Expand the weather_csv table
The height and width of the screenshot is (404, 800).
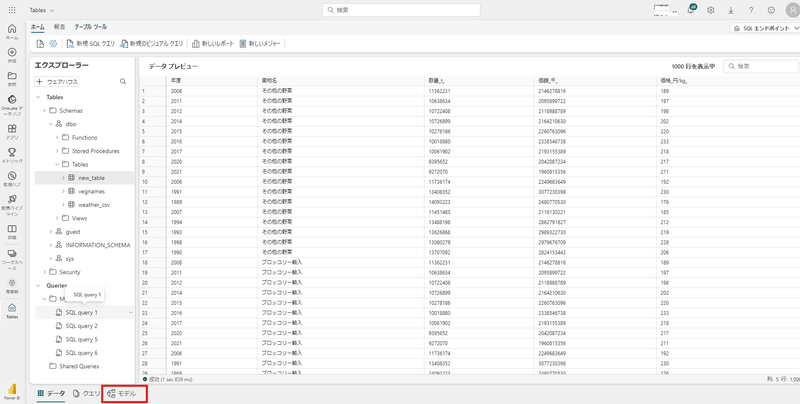click(63, 205)
